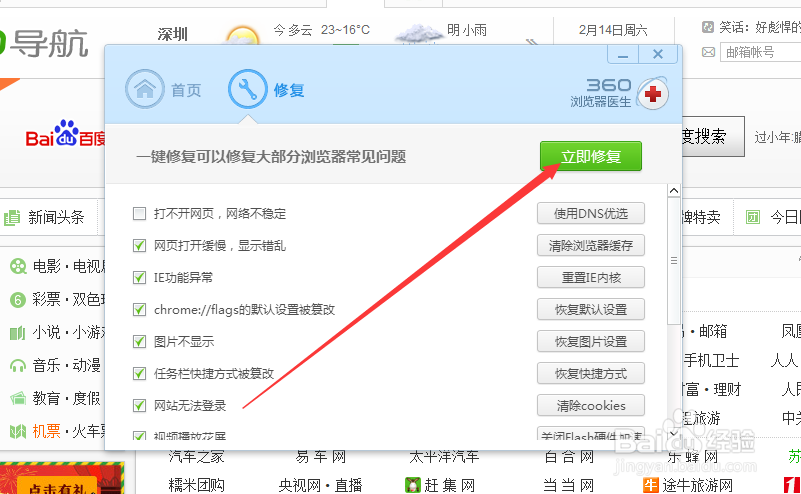This screenshot has height=494, width=801.
Task: Uncheck 图片不显示 option
Action: pyautogui.click(x=139, y=341)
